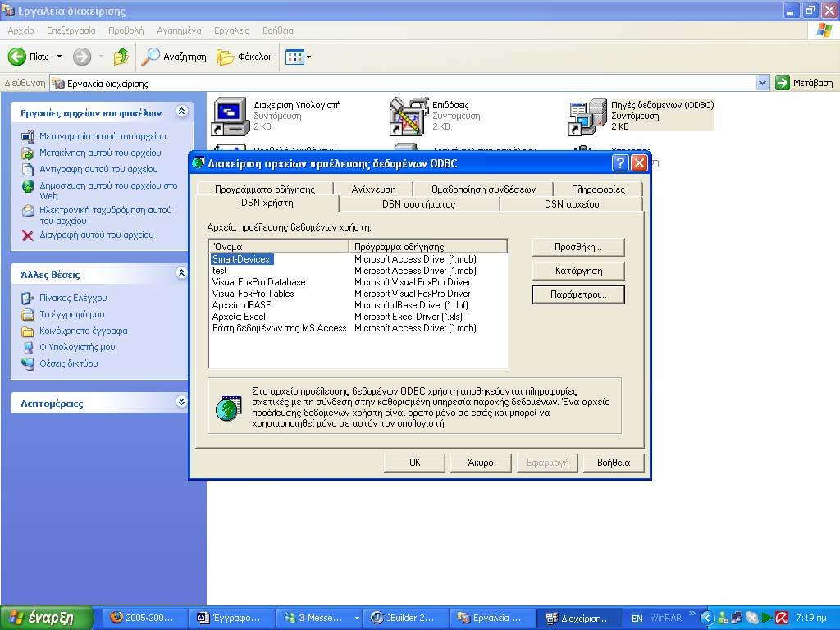Open the έναρξη Start button

(x=47, y=619)
